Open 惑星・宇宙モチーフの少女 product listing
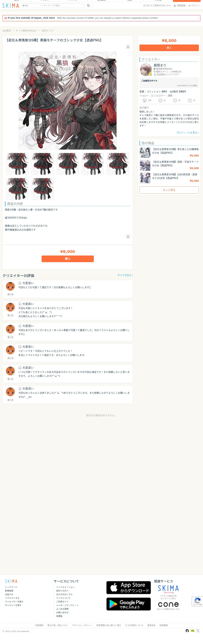This screenshot has width=203, height=644. point(175,163)
